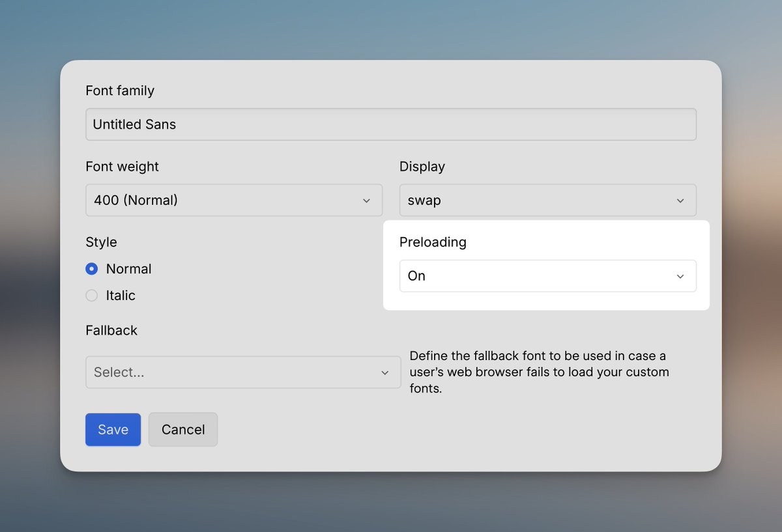Click the Font family label
The width and height of the screenshot is (782, 532).
[120, 91]
